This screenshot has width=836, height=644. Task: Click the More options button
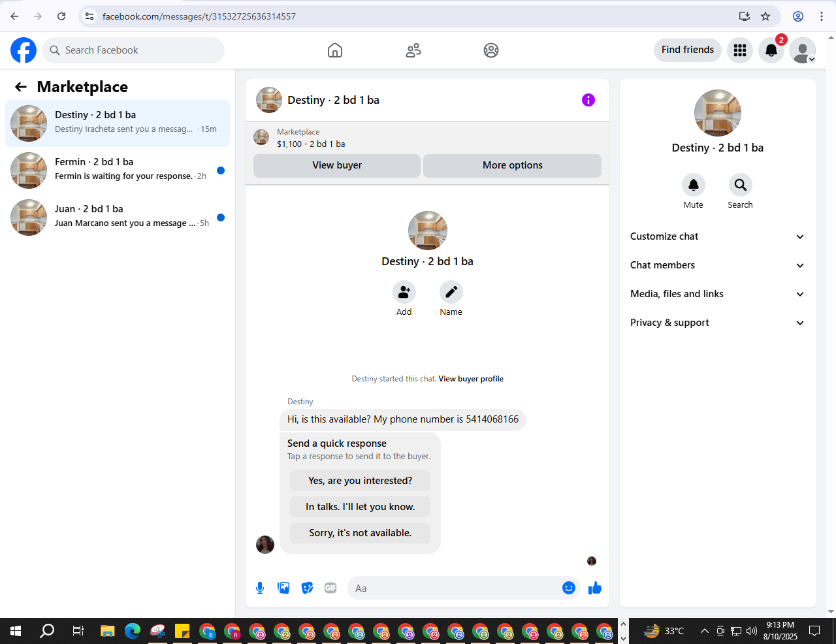(513, 165)
